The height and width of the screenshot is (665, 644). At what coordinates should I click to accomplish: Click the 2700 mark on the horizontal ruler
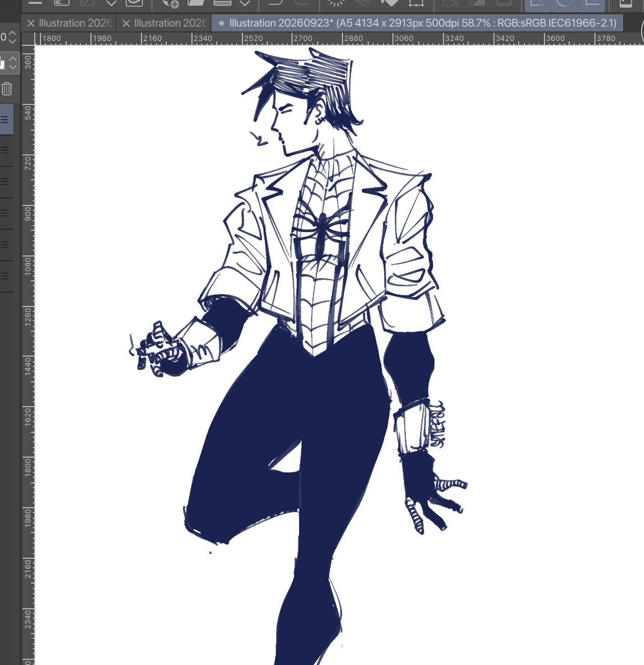pos(303,38)
